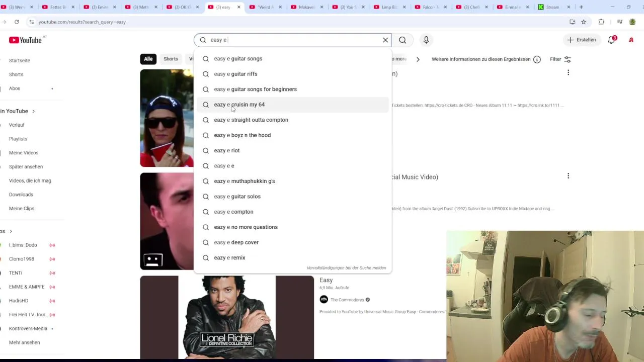Open the media control icon in Chrome toolbar
The height and width of the screenshot is (362, 644).
(620, 22)
